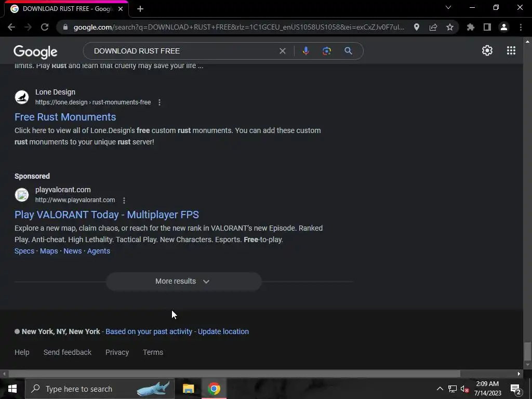
Task: Open three-dot menu for playvalorant ad
Action: (x=124, y=200)
